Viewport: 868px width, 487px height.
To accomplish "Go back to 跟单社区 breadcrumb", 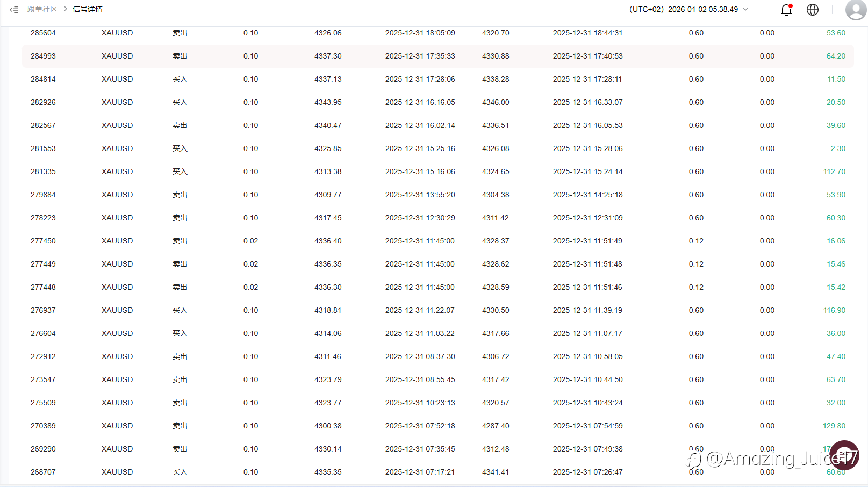I will [42, 9].
